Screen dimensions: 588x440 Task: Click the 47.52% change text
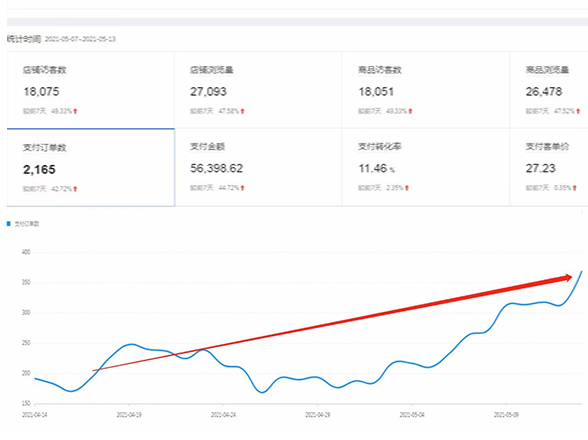(564, 111)
